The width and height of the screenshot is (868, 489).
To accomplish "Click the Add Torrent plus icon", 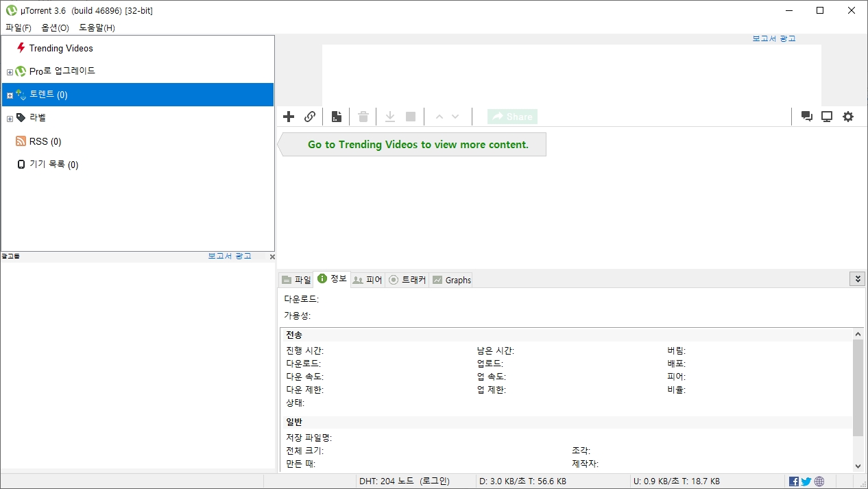I will tap(288, 117).
